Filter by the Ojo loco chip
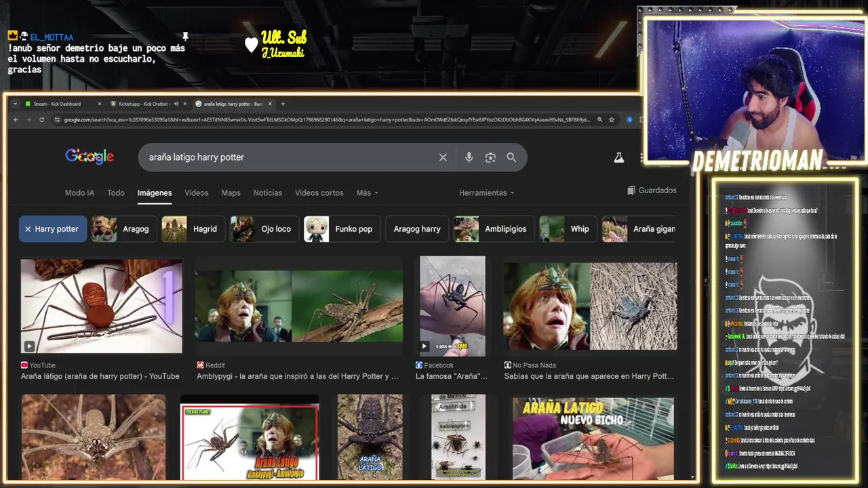The width and height of the screenshot is (868, 488). pos(264,229)
